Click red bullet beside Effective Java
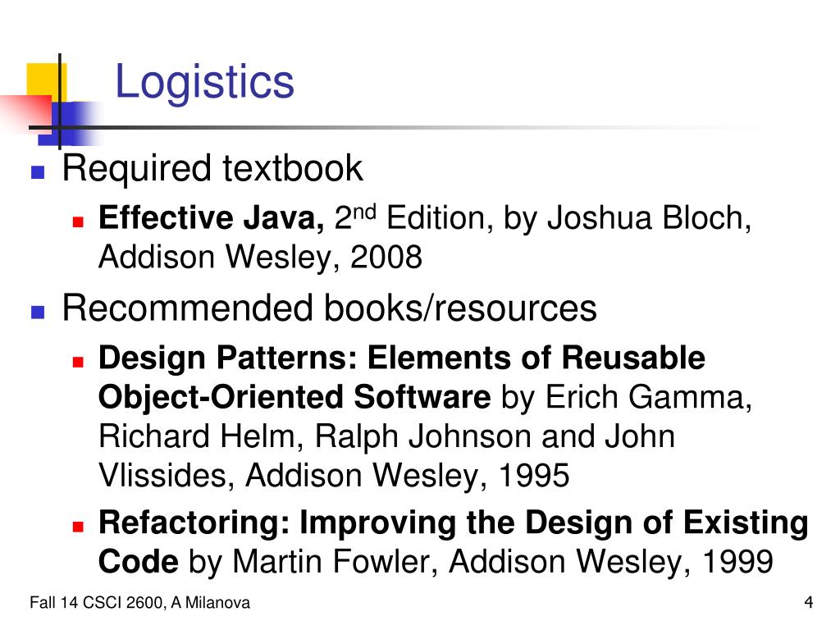The image size is (840, 630). [78, 221]
